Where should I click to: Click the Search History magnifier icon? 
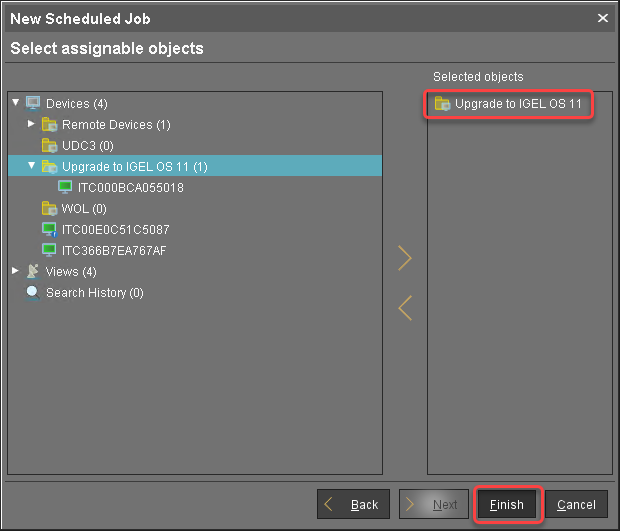(x=33, y=292)
